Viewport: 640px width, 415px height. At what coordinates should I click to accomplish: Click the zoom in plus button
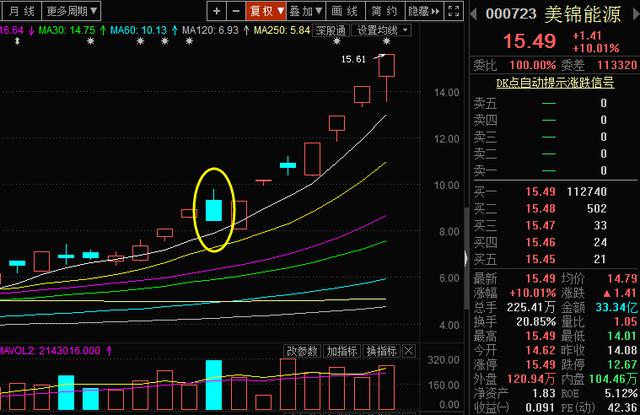pyautogui.click(x=217, y=11)
